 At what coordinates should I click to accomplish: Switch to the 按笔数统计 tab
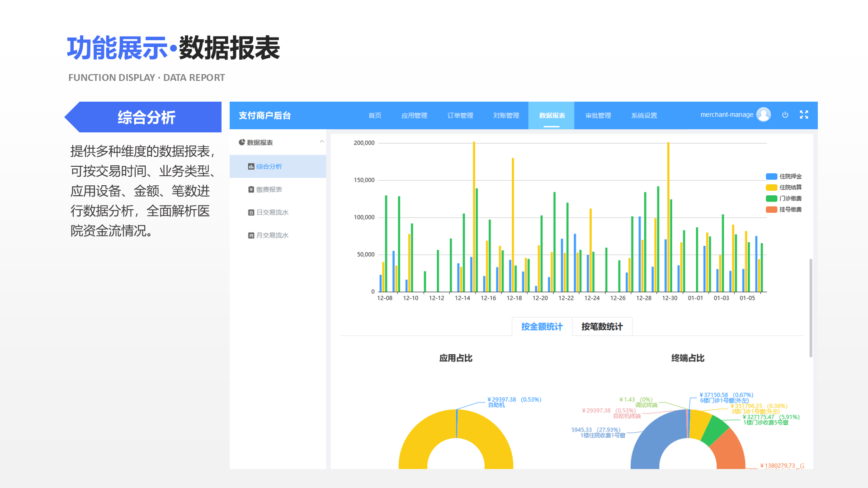(602, 327)
